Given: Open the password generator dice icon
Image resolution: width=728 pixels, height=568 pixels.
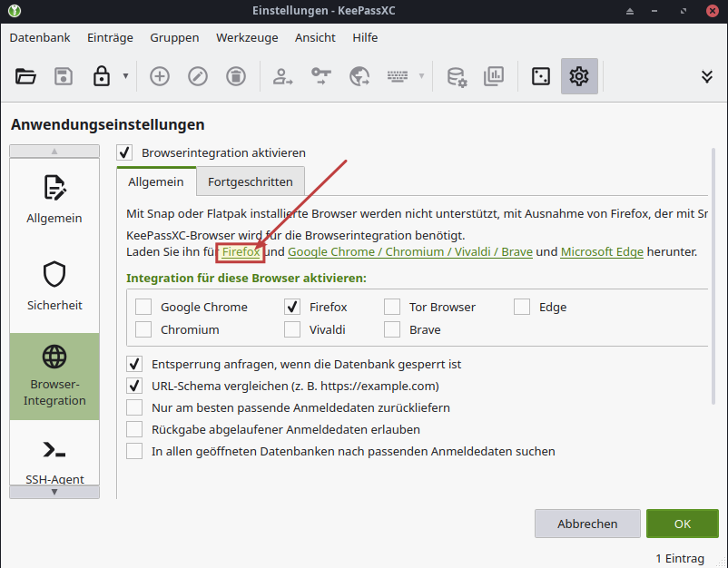Looking at the screenshot, I should (x=540, y=76).
